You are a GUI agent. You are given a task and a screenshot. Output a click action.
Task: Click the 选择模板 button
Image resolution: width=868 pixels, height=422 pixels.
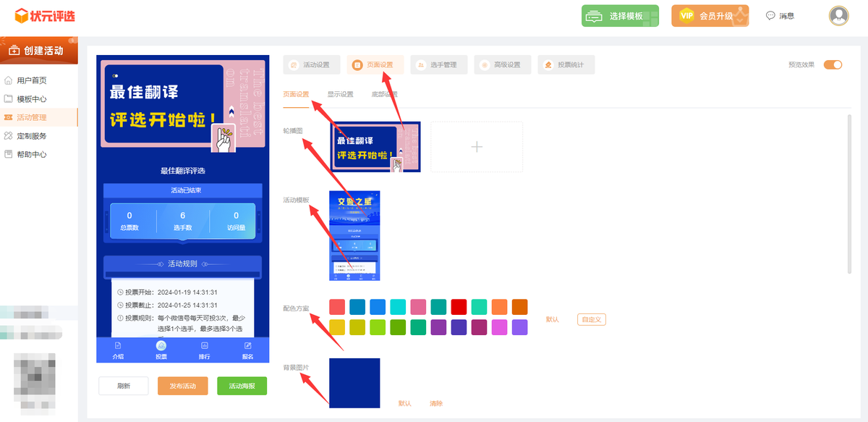[620, 16]
